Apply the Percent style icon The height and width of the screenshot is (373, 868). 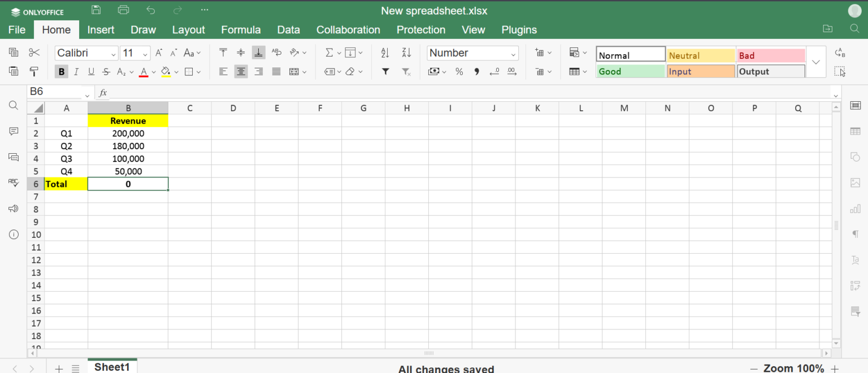click(x=459, y=72)
